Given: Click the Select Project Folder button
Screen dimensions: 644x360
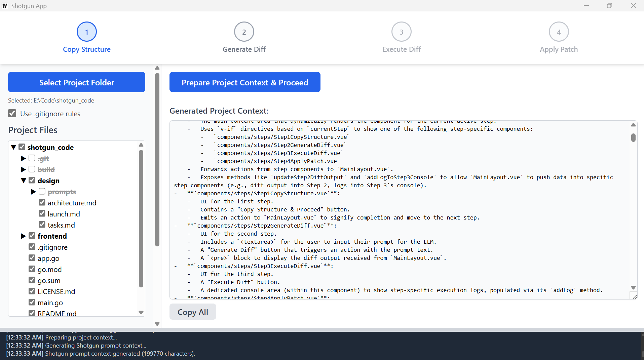Looking at the screenshot, I should (x=76, y=82).
